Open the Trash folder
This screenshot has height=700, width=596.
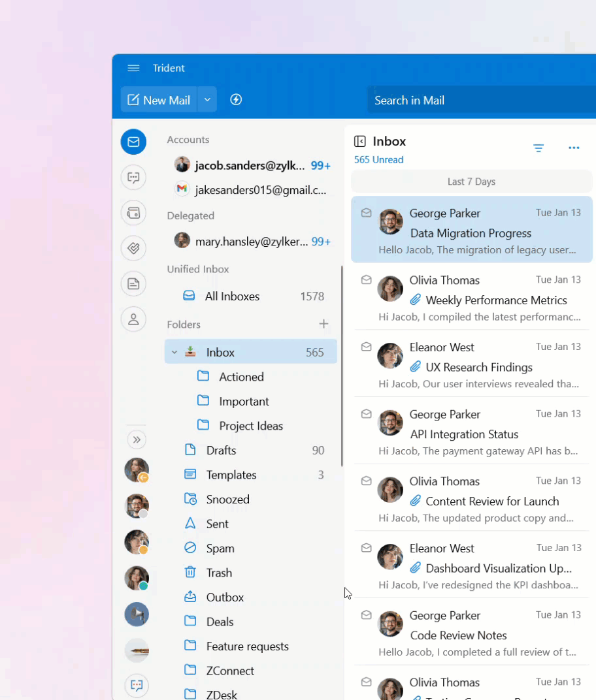[x=251, y=573]
